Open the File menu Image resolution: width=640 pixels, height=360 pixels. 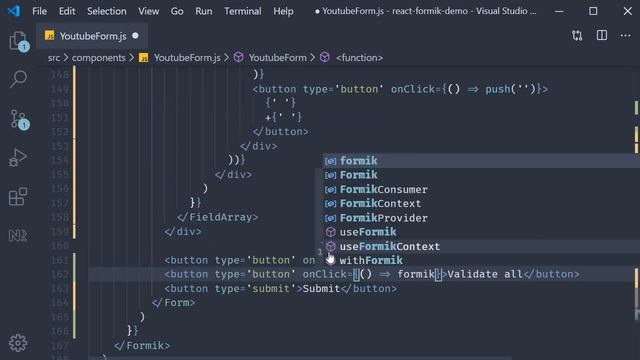tap(40, 11)
